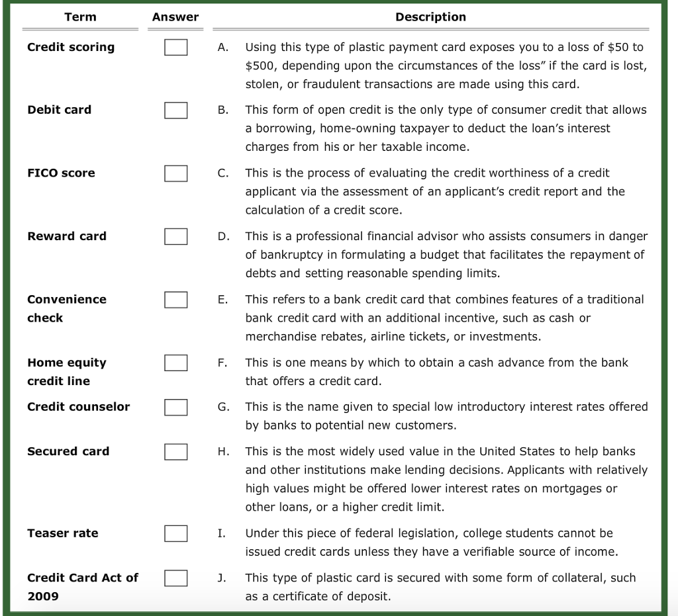This screenshot has width=678, height=616.
Task: Click the answer box beside Reward card
Action: 175,236
